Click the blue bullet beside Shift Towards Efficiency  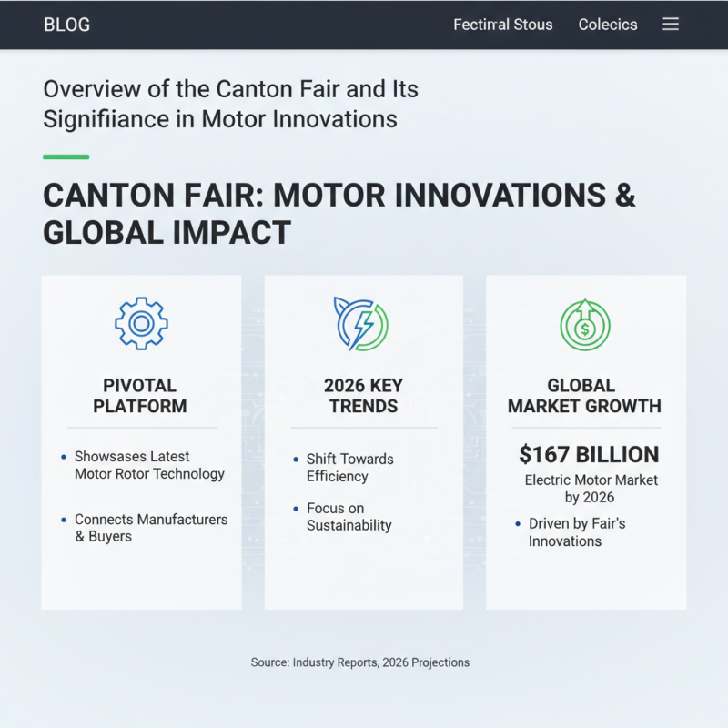(295, 460)
